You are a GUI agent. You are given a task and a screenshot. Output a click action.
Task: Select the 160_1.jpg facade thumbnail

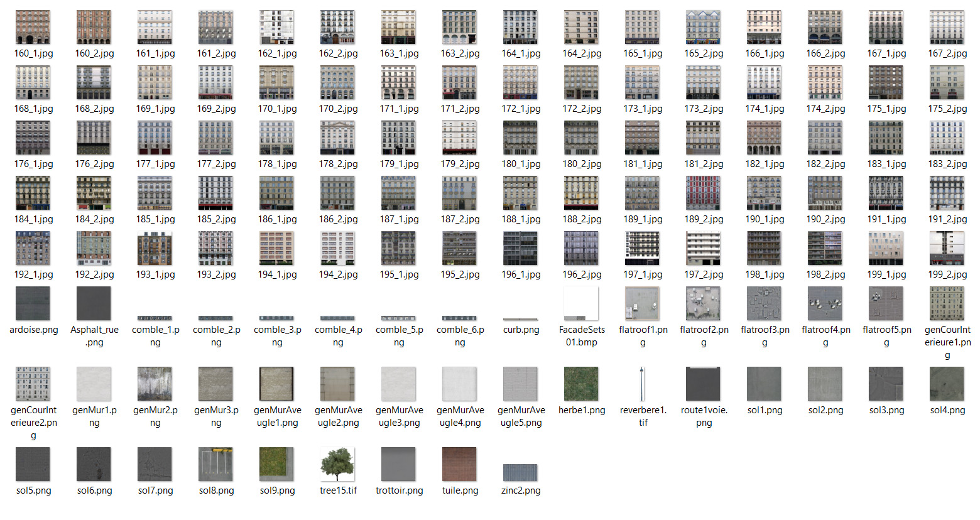tap(33, 27)
